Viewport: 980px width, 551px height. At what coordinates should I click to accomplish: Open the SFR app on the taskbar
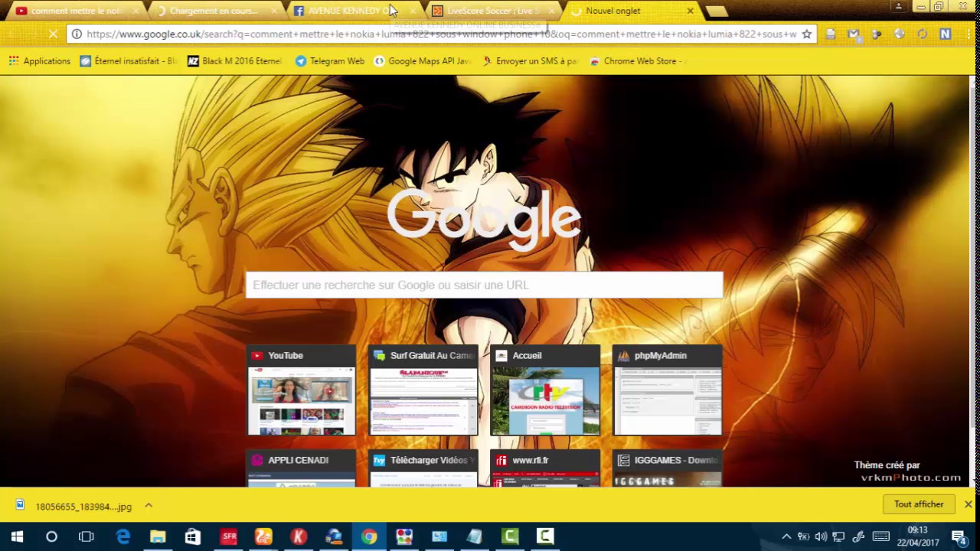228,536
